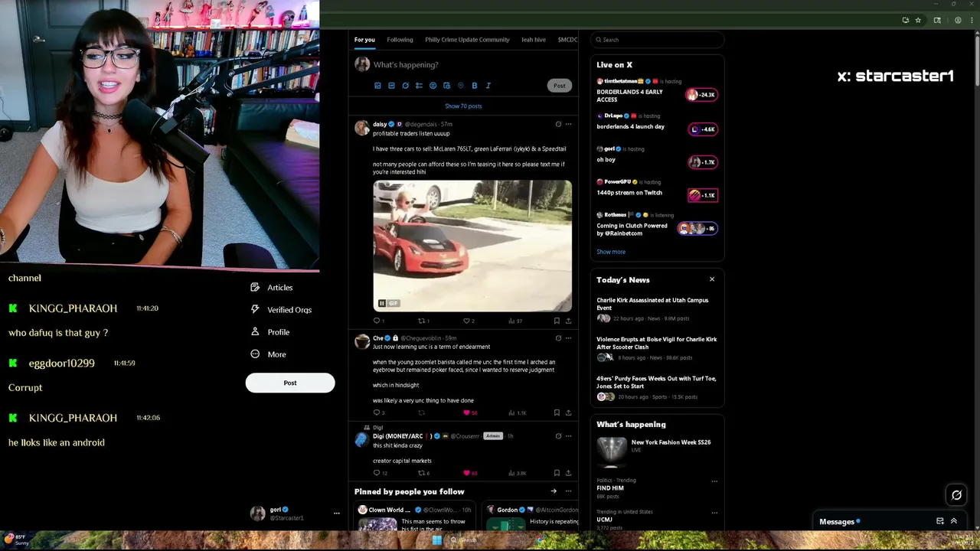The image size is (980, 551).
Task: View stats of Digi's post showing 3.8K
Action: [518, 473]
